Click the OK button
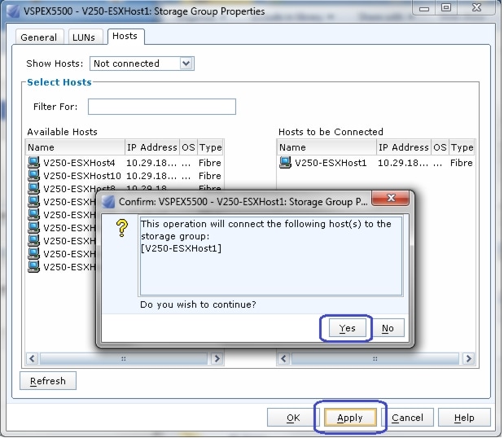This screenshot has width=504, height=438. 295,419
